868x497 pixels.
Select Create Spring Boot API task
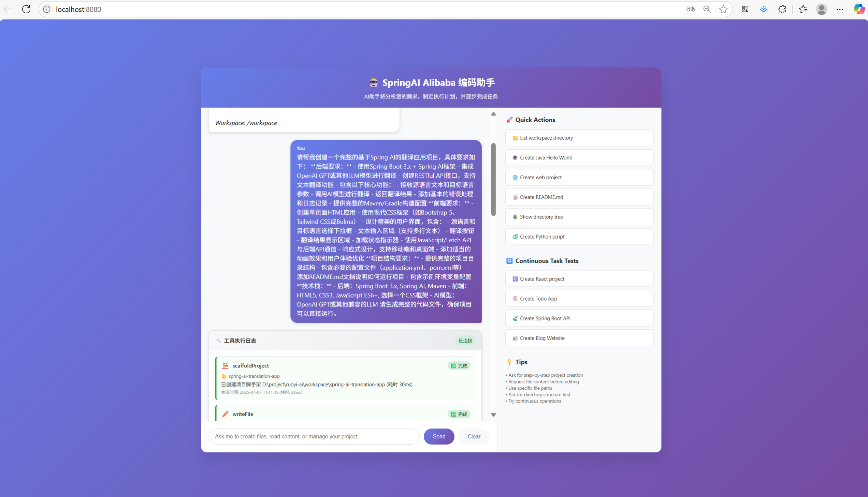coord(579,318)
